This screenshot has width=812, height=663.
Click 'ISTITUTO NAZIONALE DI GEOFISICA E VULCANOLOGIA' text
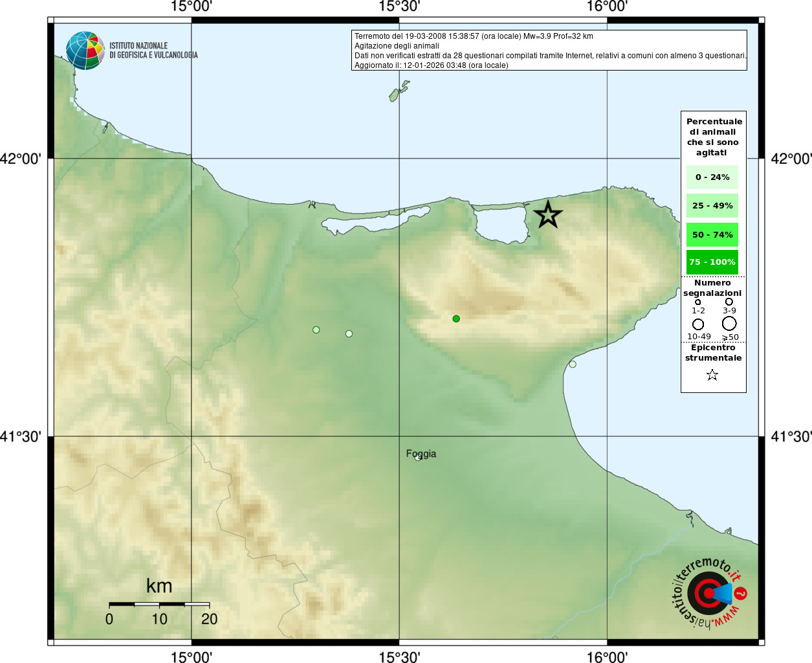(x=153, y=51)
